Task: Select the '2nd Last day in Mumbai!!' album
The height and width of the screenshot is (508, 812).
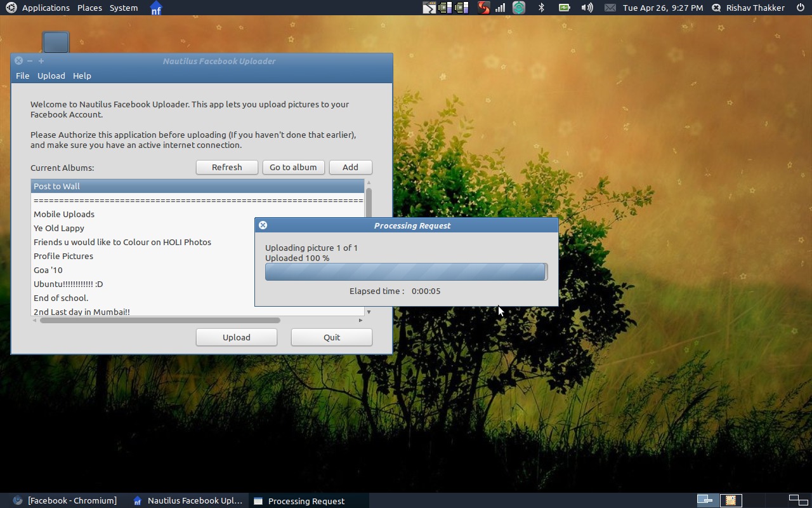Action: tap(198, 311)
